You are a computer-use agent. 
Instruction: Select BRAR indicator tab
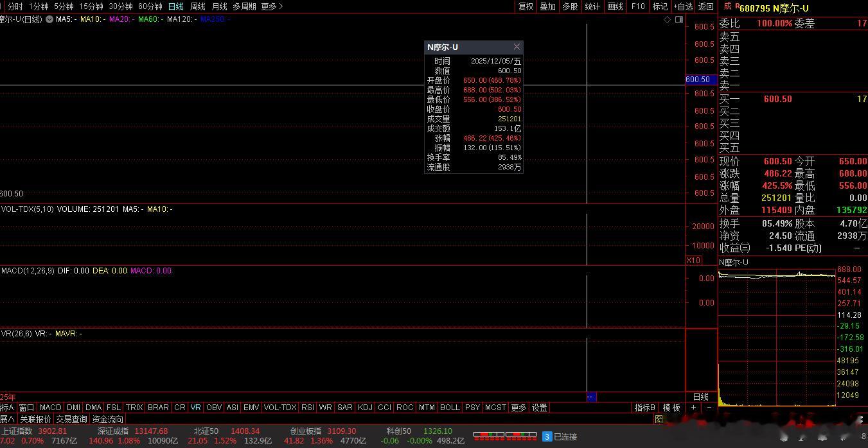click(158, 408)
